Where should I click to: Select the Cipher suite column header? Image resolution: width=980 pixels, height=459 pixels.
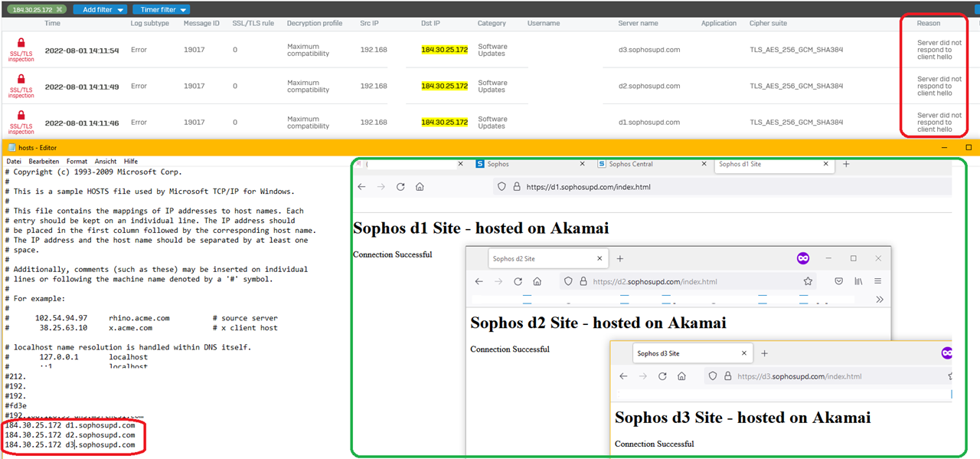coord(769,24)
